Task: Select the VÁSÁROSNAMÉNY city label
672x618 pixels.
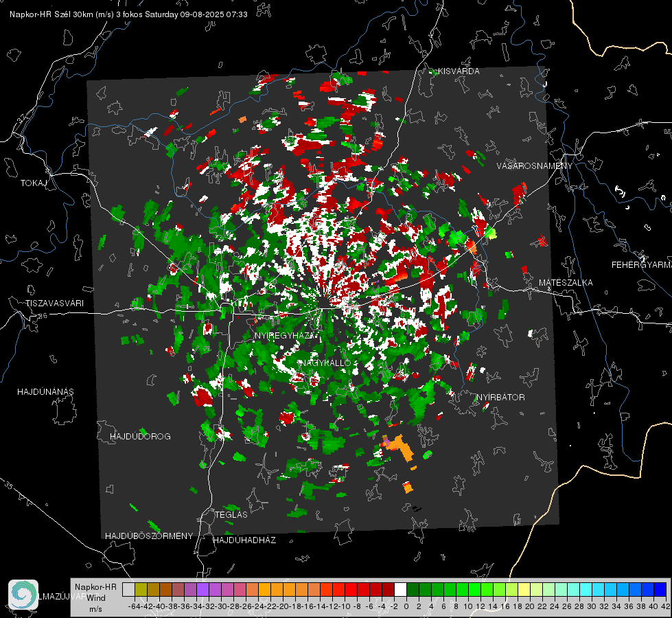Action: click(x=535, y=166)
